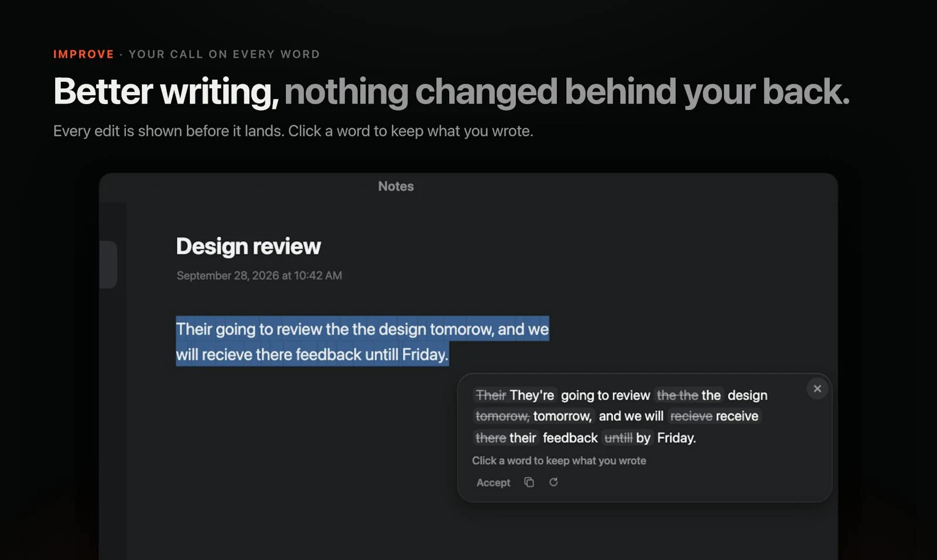Close the suggestion popup with X
This screenshot has height=560, width=937.
817,389
